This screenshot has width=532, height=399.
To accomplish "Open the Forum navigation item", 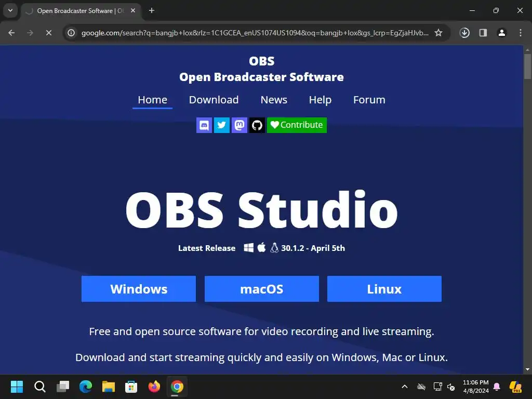I will point(369,100).
